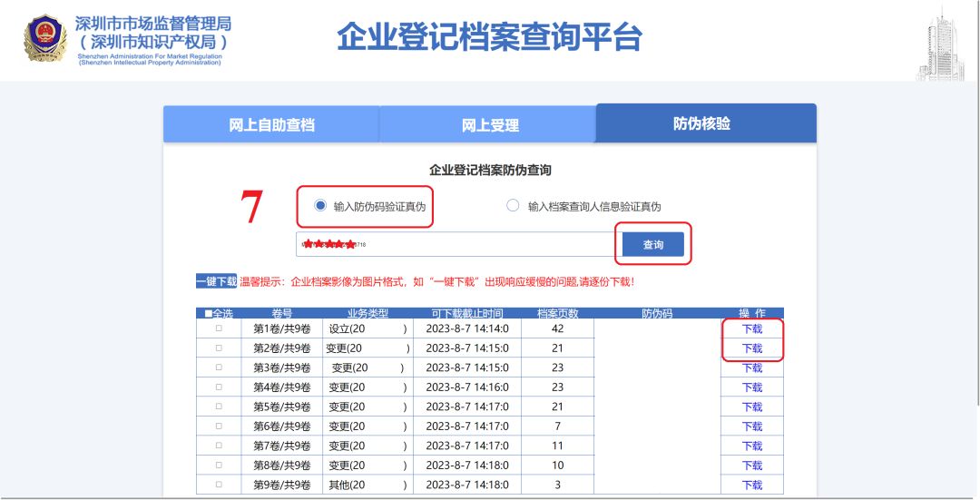Download volume 8 via its 下载 link
Image resolution: width=980 pixels, height=500 pixels.
752,465
